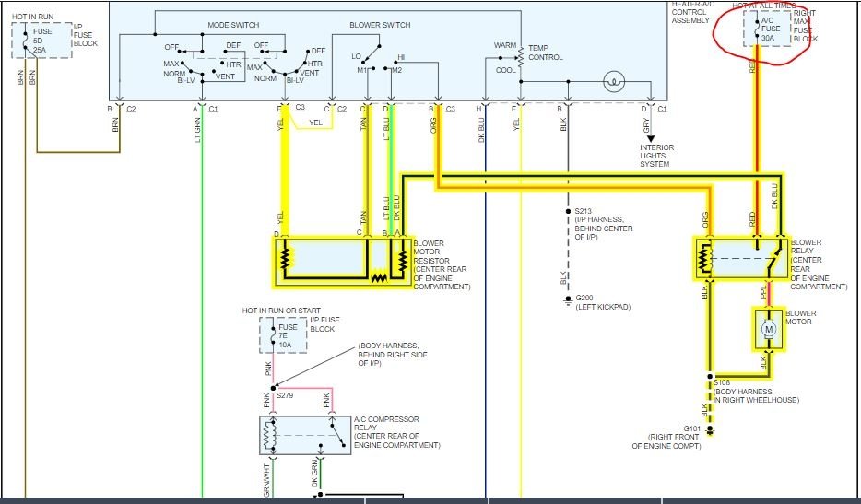Click the 'BLOWER MOTOR' label beside motor
This screenshot has width=861, height=504.
[x=800, y=317]
